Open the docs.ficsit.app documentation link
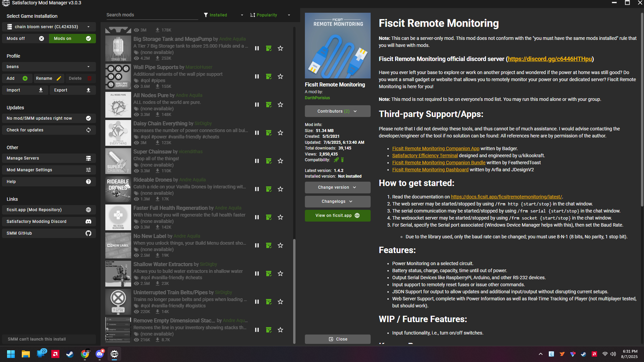The image size is (644, 362). coord(506,197)
